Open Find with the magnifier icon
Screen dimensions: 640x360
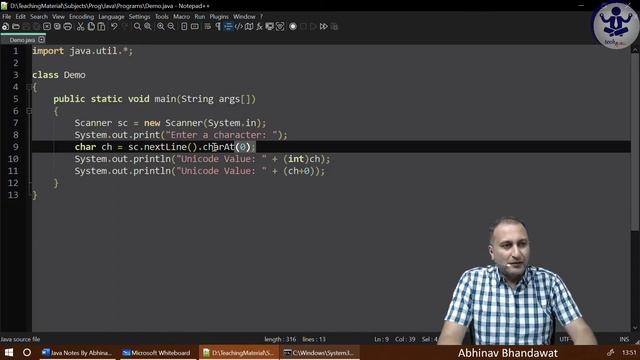coord(138,27)
